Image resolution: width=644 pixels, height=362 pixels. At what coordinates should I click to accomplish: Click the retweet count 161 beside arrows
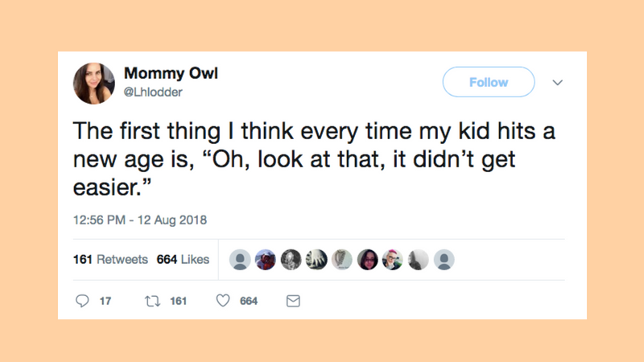178,301
